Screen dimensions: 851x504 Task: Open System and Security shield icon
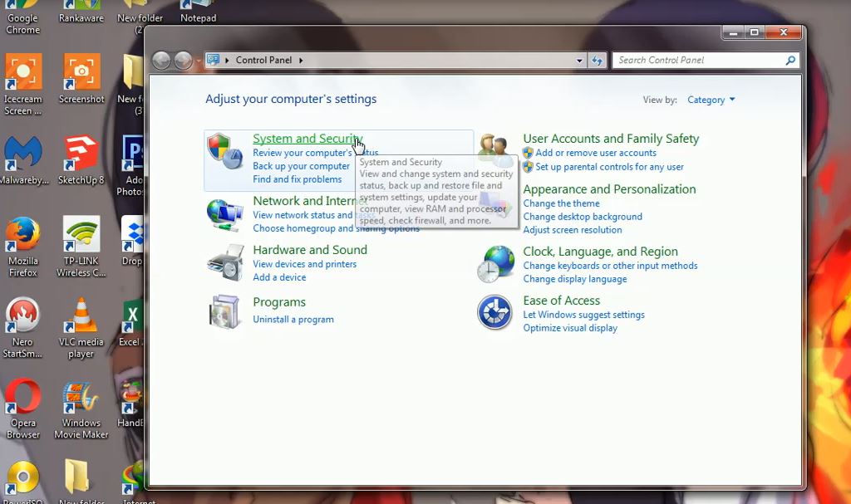pyautogui.click(x=224, y=151)
